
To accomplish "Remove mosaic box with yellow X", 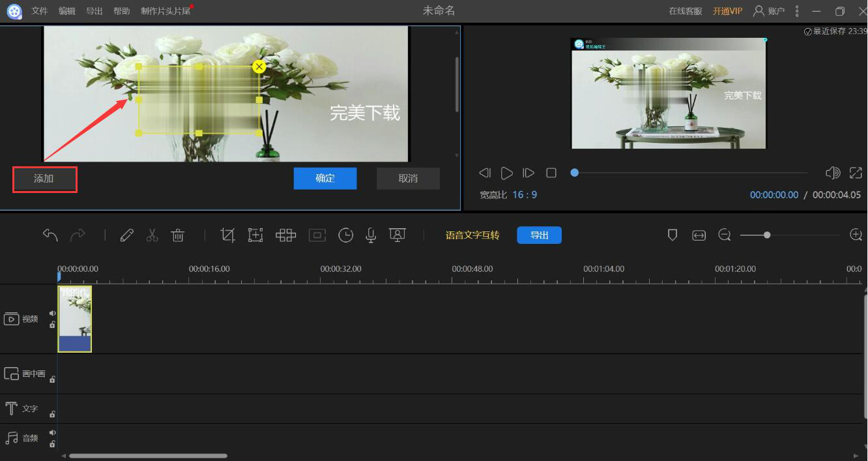I will coord(259,67).
